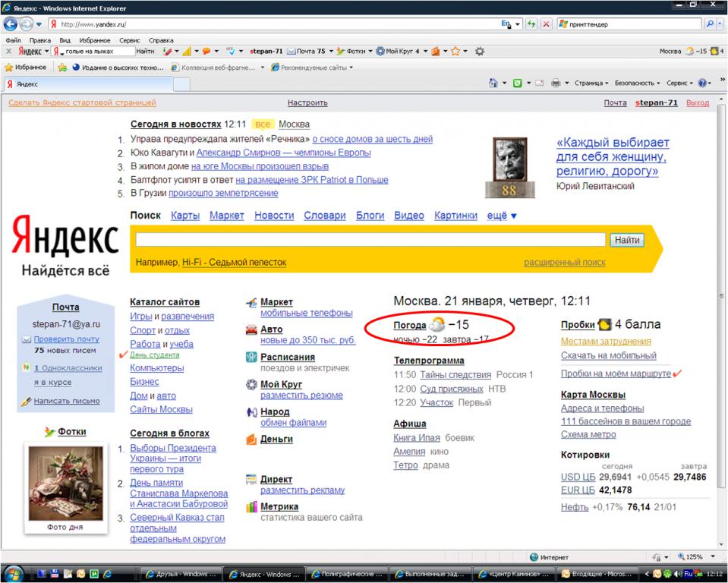Expand the ещё search categories dropdown
728x583 pixels.
pyautogui.click(x=501, y=216)
